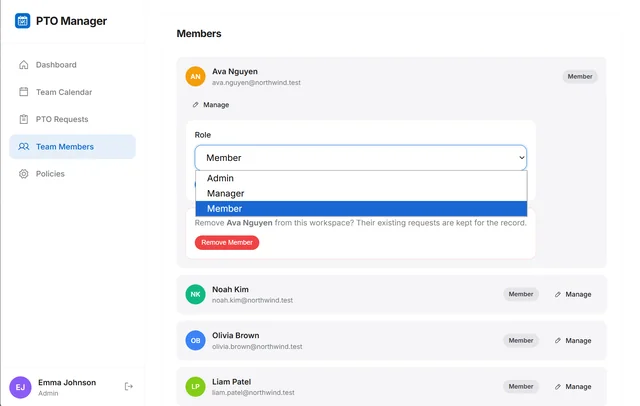Viewport: 640px width, 406px height.
Task: Open PTO Requests in the sidebar
Action: [x=72, y=119]
